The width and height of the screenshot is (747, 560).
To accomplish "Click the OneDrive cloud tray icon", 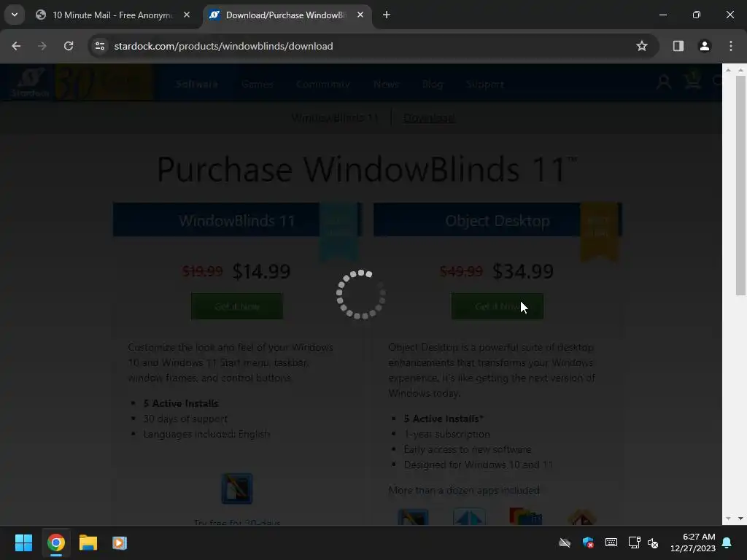I will pos(565,542).
